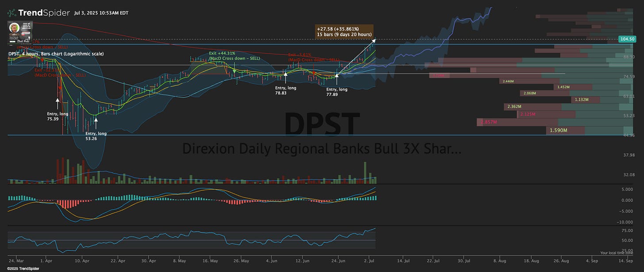Click the Exit -12.31% sell label
This screenshot has width=644, height=272.
(60, 72)
